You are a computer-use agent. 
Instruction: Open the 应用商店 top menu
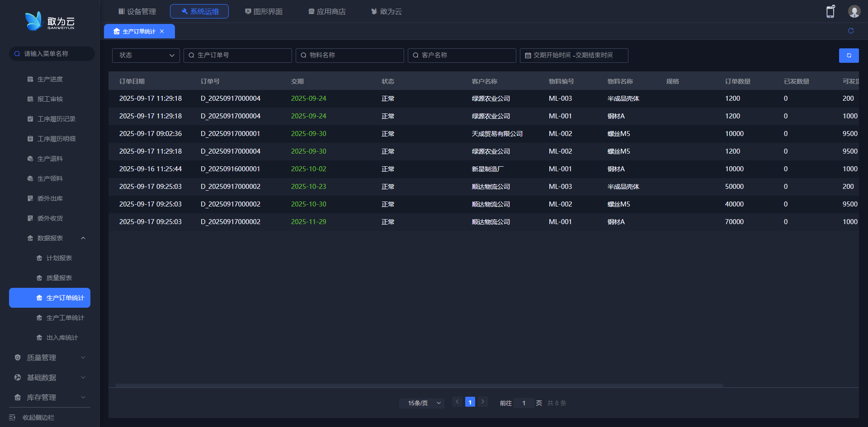(x=327, y=11)
